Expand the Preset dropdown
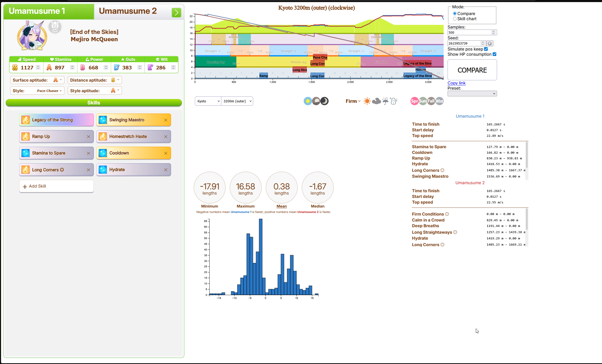The image size is (602, 364). click(x=472, y=94)
